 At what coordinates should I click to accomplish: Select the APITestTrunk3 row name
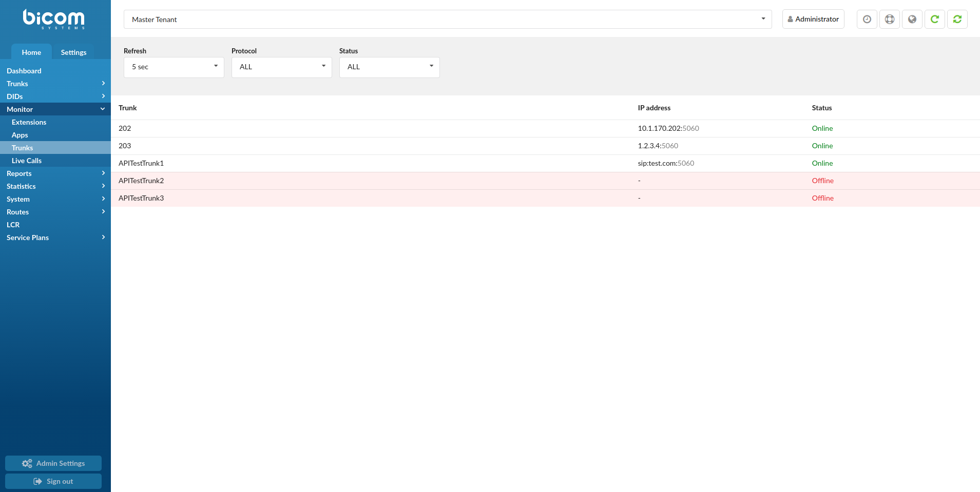pos(141,198)
